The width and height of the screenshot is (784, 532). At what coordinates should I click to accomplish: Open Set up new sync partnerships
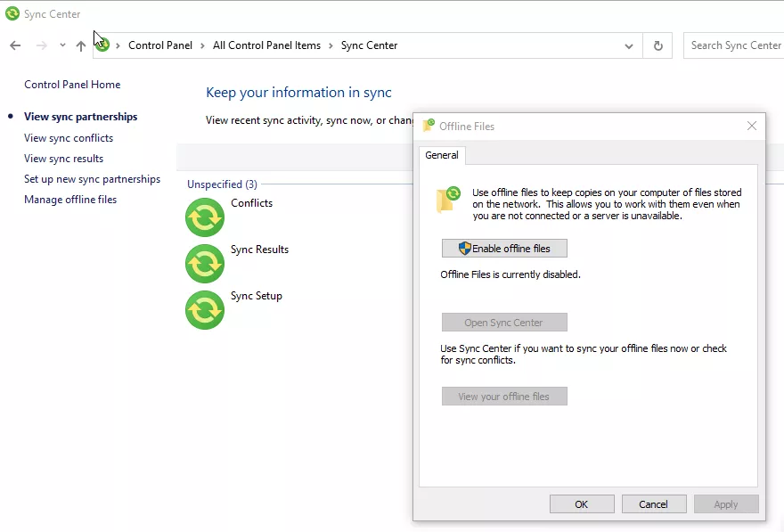(x=92, y=179)
